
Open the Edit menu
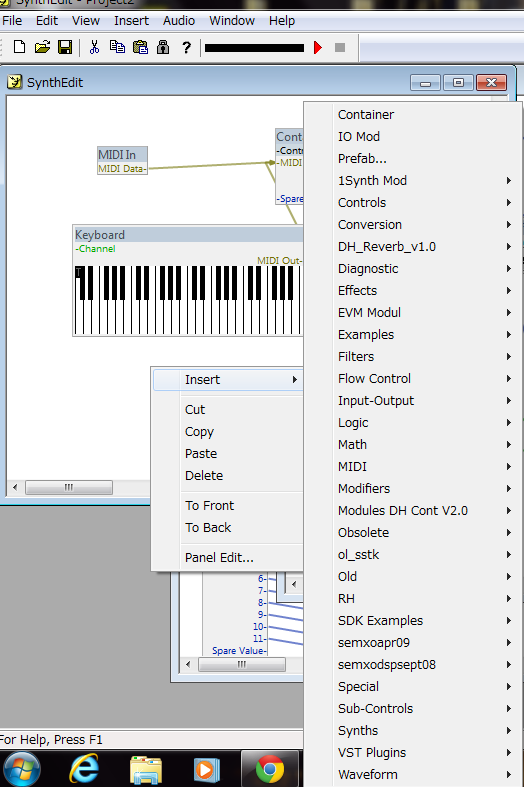pos(47,21)
